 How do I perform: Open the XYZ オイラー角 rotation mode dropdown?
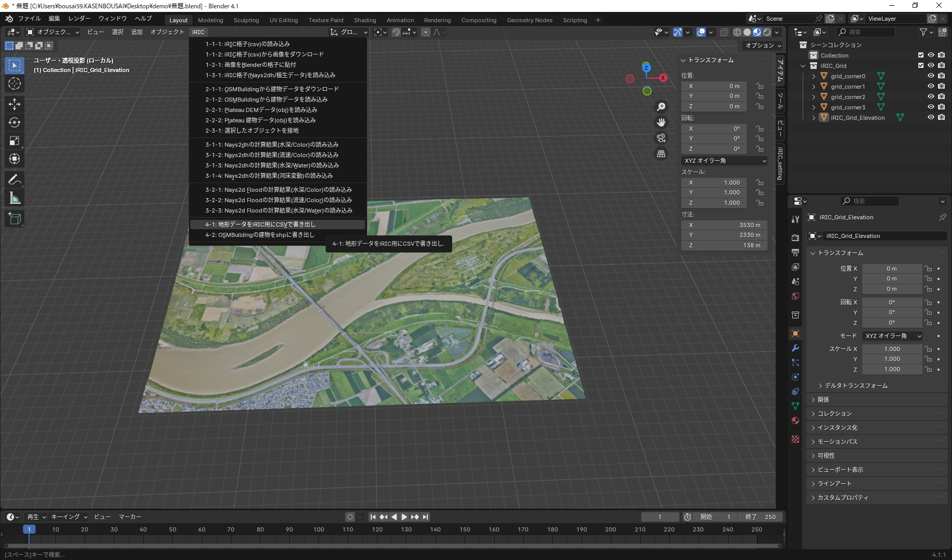892,336
